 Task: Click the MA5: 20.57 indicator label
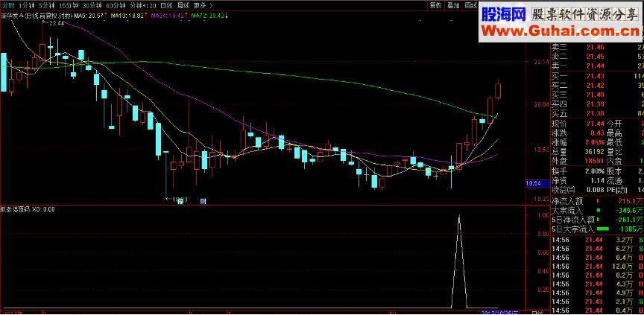pos(89,16)
